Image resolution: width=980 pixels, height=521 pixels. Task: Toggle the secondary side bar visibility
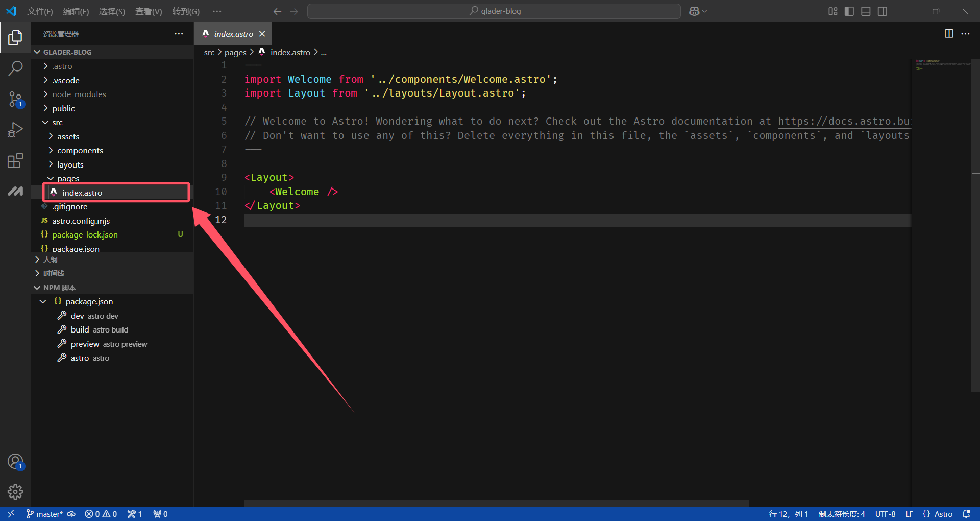click(x=883, y=11)
